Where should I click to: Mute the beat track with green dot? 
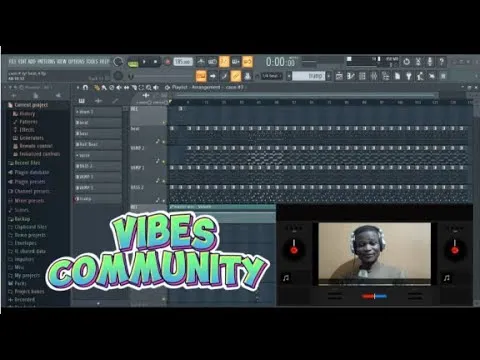164,142
